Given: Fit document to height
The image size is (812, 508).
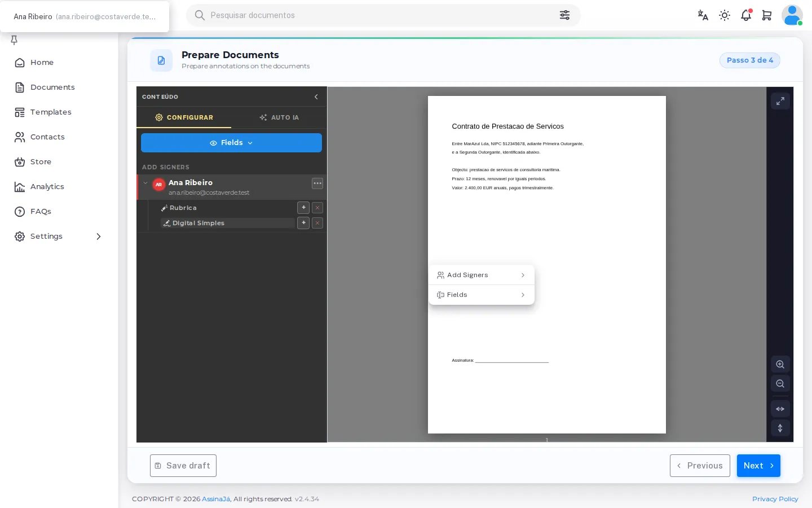Looking at the screenshot, I should [x=780, y=428].
